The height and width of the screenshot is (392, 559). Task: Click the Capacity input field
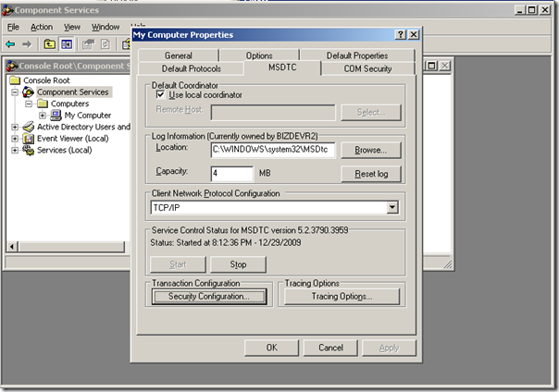[232, 174]
